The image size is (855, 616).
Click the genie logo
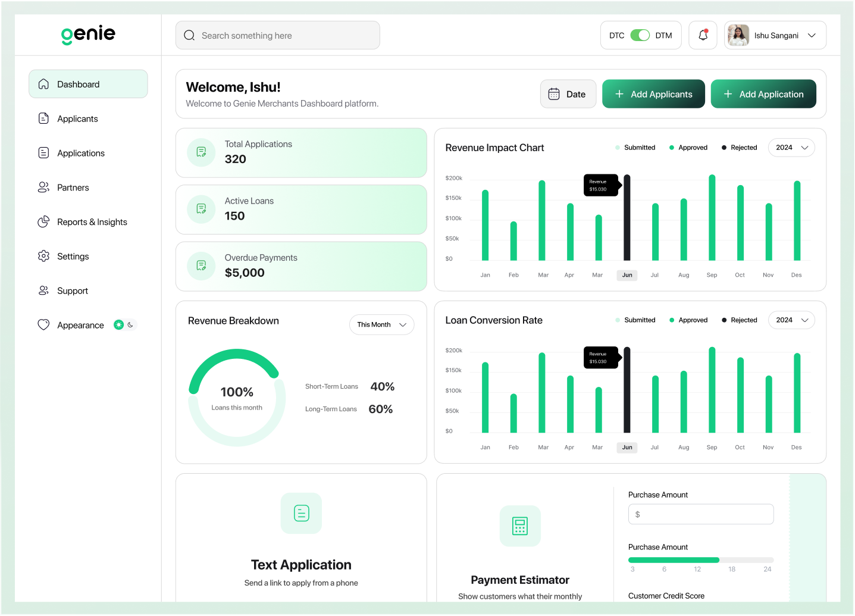88,35
